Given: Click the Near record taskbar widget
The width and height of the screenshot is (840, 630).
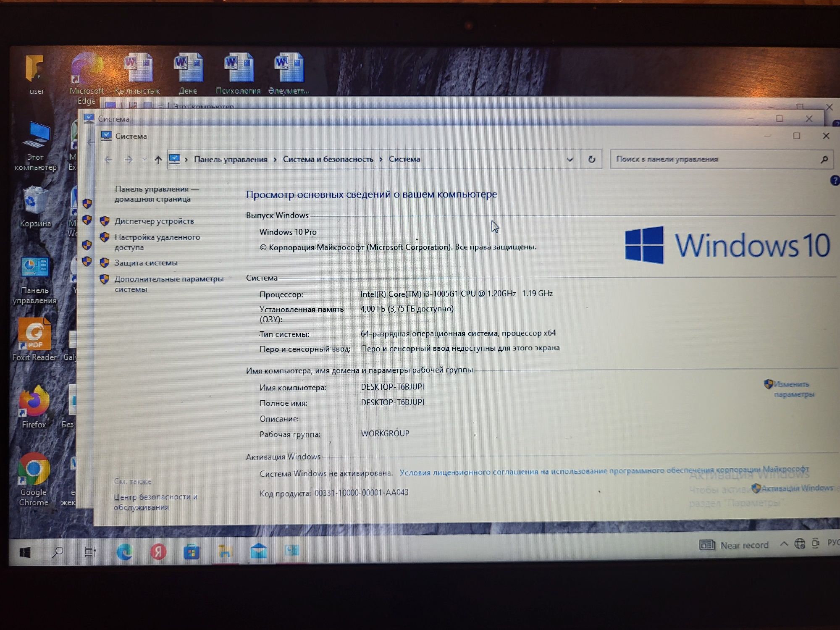Looking at the screenshot, I should 734,545.
